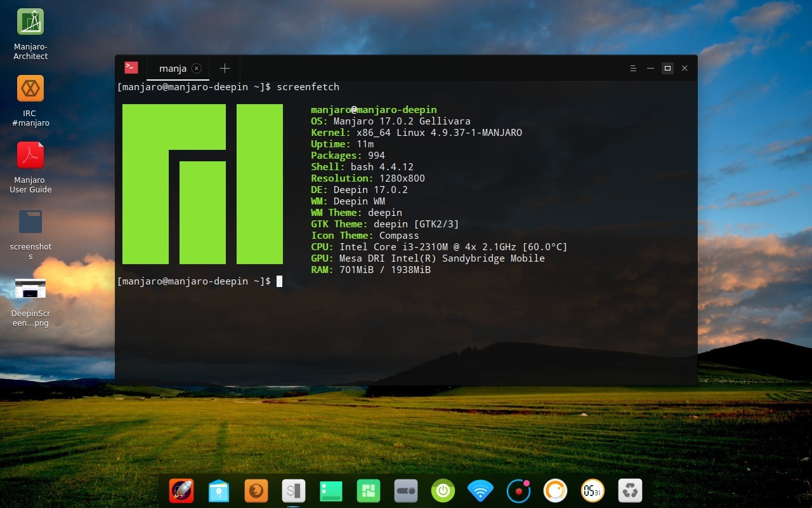Screen dimensions: 812x508
Task: Launch Firefox from the dock
Action: 256,490
